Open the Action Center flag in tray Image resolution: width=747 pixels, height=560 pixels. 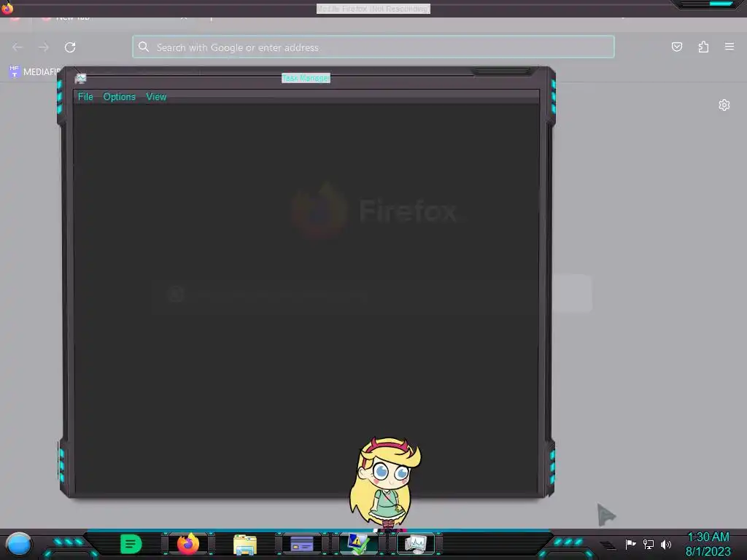point(630,544)
